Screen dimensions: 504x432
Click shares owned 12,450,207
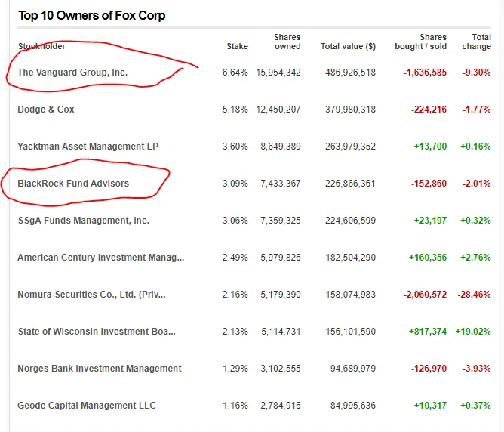click(278, 110)
